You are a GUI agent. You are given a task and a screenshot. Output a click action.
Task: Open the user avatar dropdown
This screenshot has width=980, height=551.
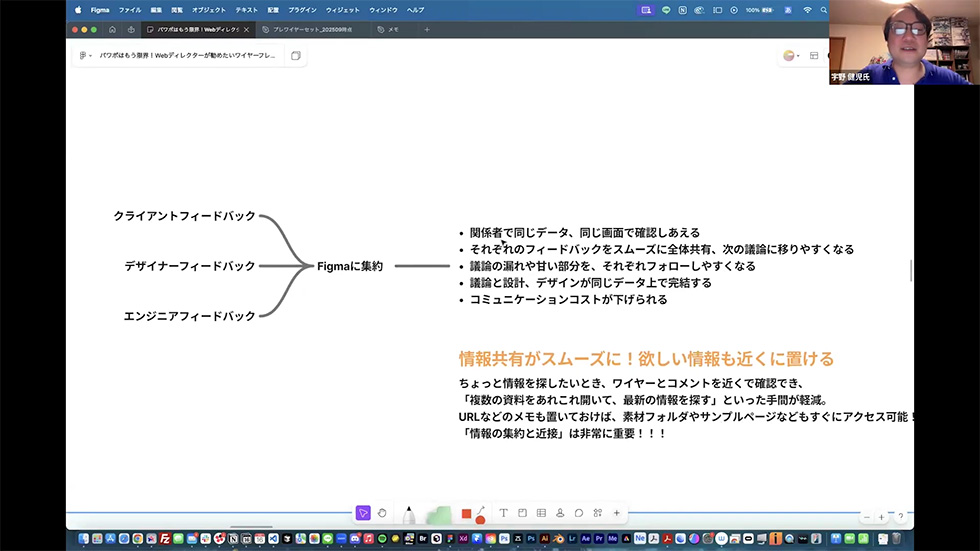pyautogui.click(x=791, y=56)
